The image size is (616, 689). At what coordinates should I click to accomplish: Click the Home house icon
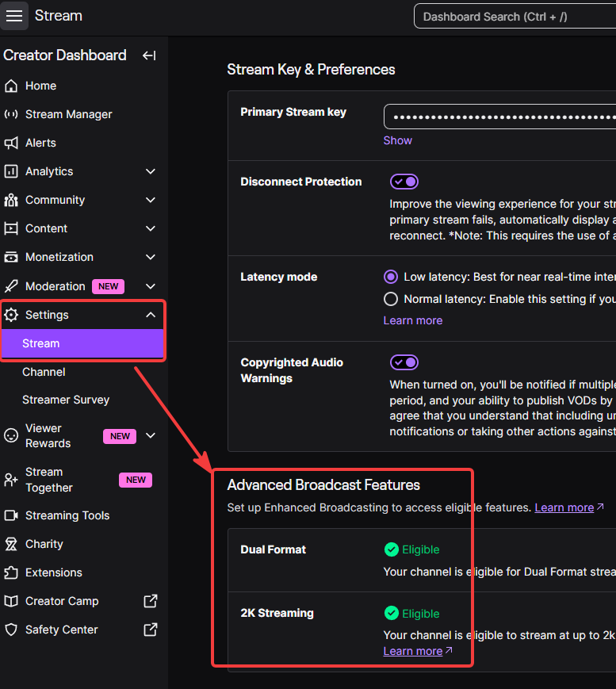[11, 86]
